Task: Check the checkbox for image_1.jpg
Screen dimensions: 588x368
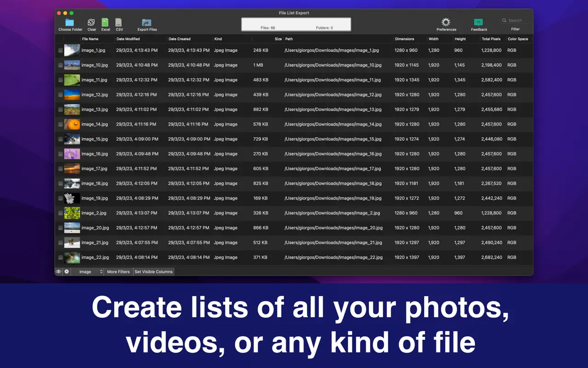Action: (x=60, y=50)
